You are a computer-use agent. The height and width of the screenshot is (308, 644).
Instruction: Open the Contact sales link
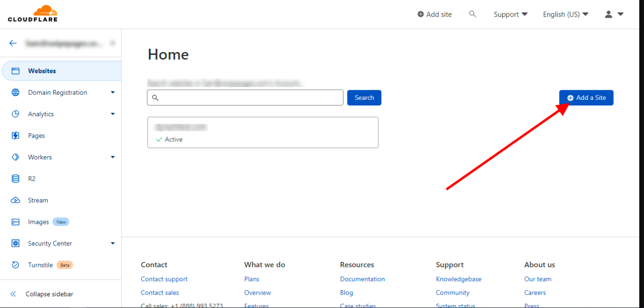[160, 292]
